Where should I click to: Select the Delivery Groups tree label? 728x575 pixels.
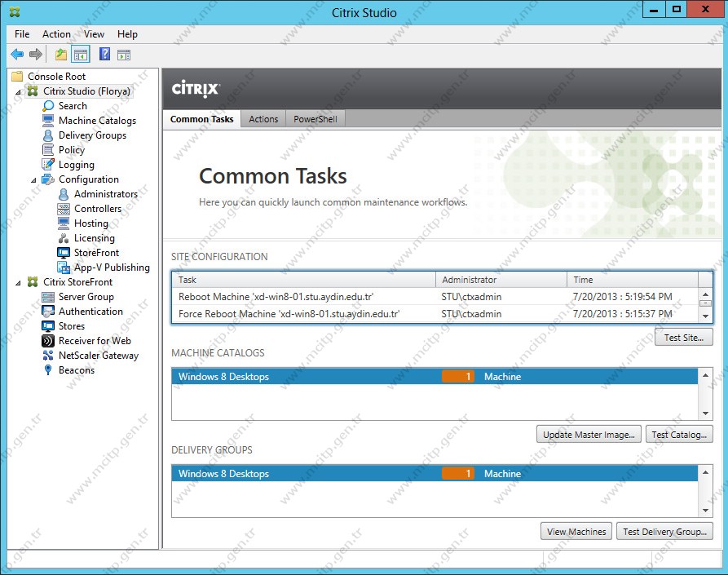[92, 135]
